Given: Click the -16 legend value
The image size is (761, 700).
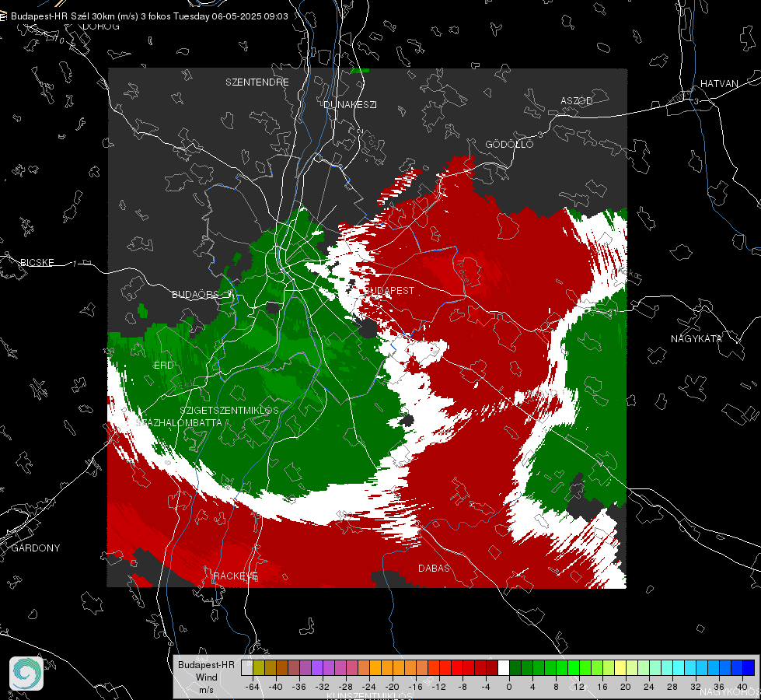Looking at the screenshot, I should click(x=415, y=687).
